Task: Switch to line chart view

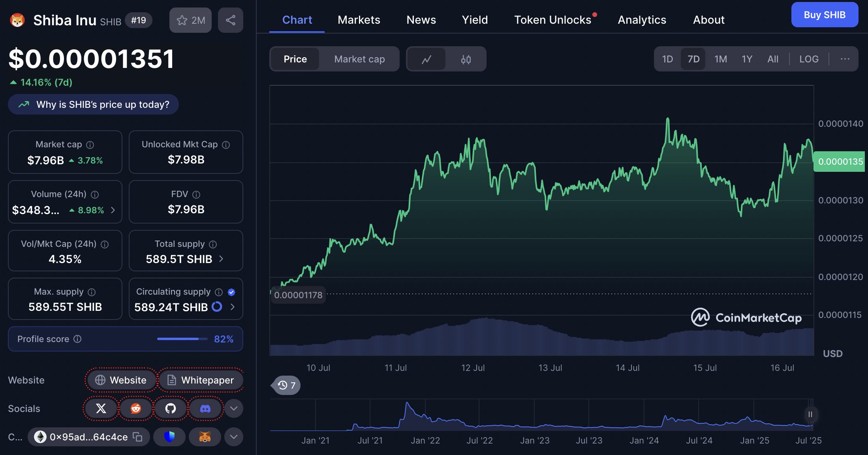Action: [426, 59]
